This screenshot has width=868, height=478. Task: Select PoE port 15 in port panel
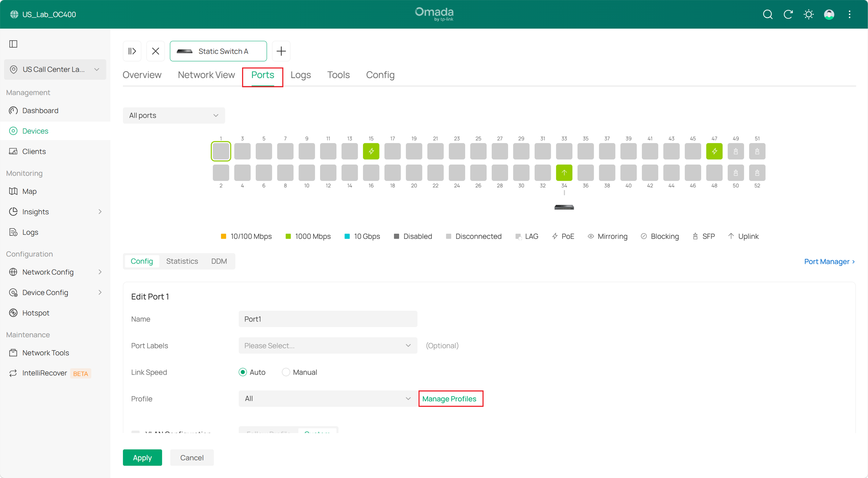tap(371, 151)
